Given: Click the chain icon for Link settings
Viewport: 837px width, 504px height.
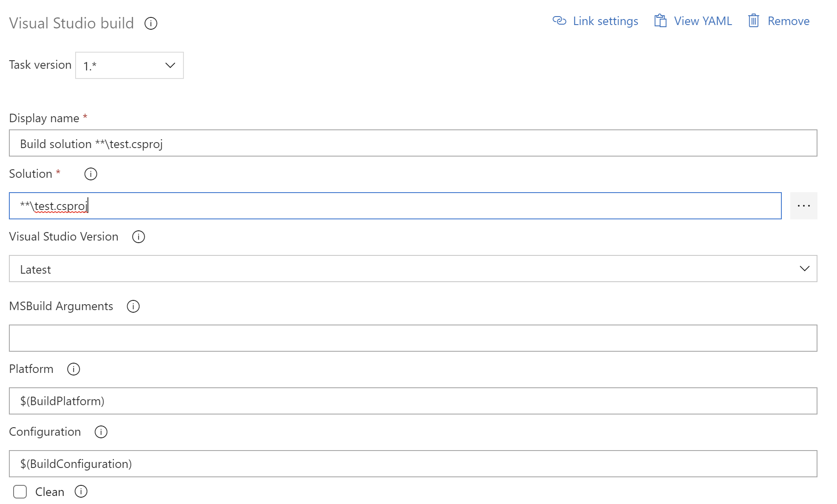Looking at the screenshot, I should [x=559, y=21].
